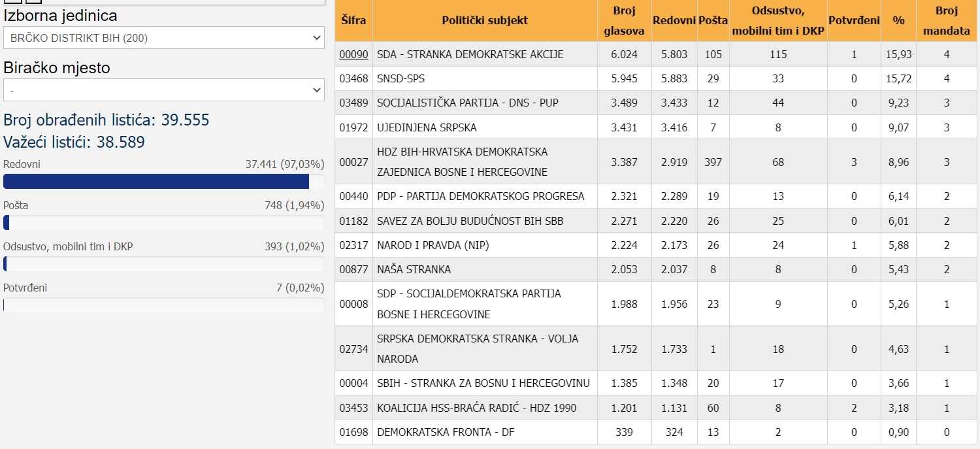Click the percentage column header
980x449 pixels.
tap(898, 20)
